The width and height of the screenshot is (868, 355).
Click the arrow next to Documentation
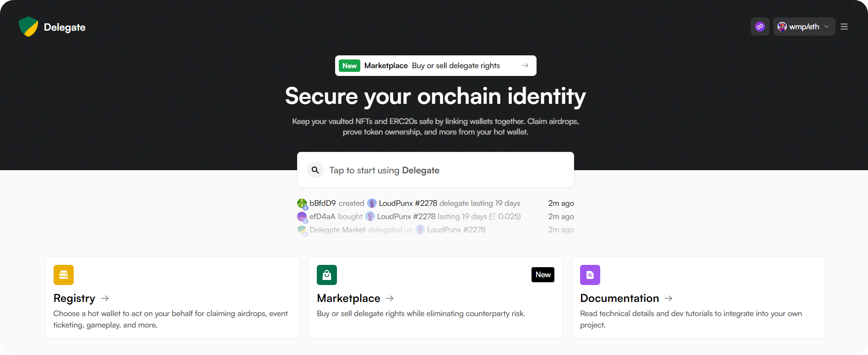tap(668, 298)
